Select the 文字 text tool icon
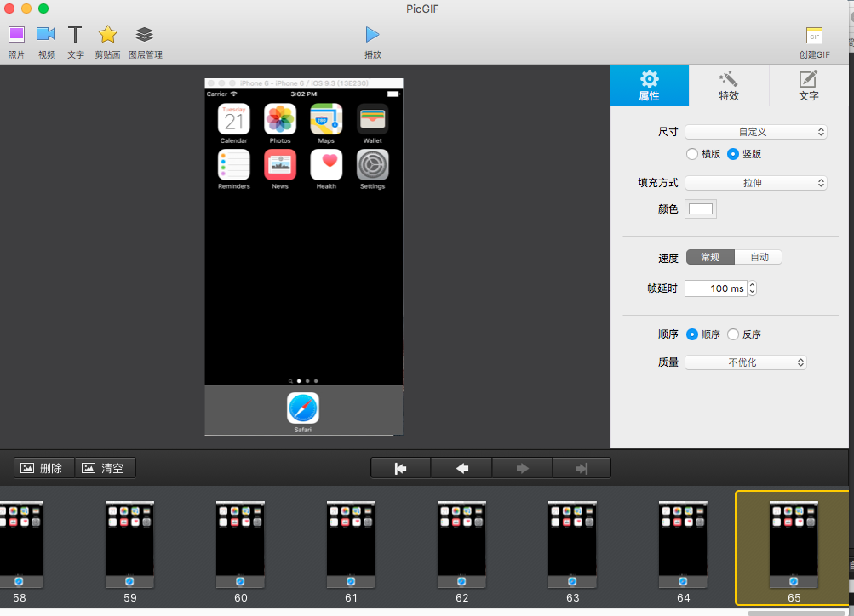The width and height of the screenshot is (854, 616). coord(76,35)
